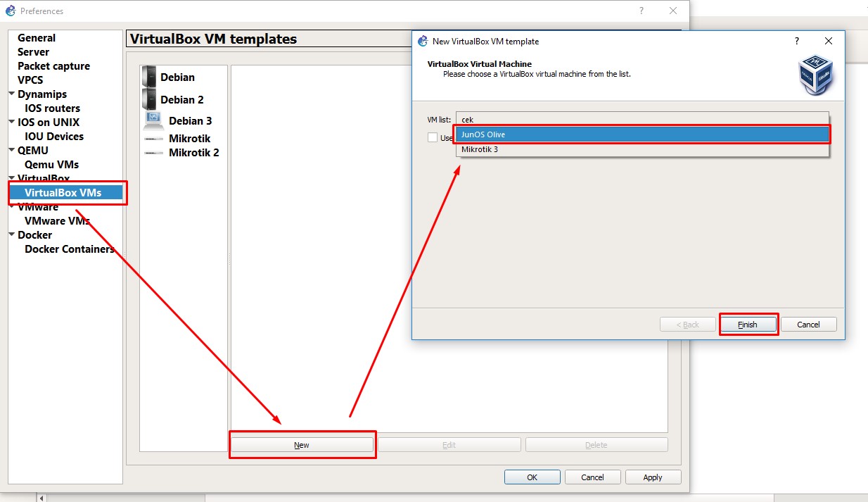
Task: Open the General preferences page
Action: (x=37, y=38)
